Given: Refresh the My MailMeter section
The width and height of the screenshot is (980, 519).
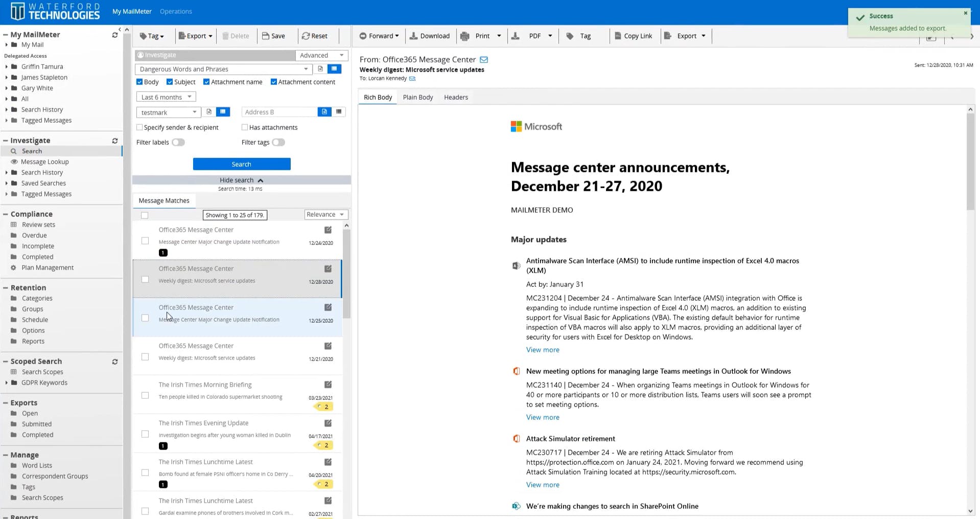Looking at the screenshot, I should coord(115,35).
